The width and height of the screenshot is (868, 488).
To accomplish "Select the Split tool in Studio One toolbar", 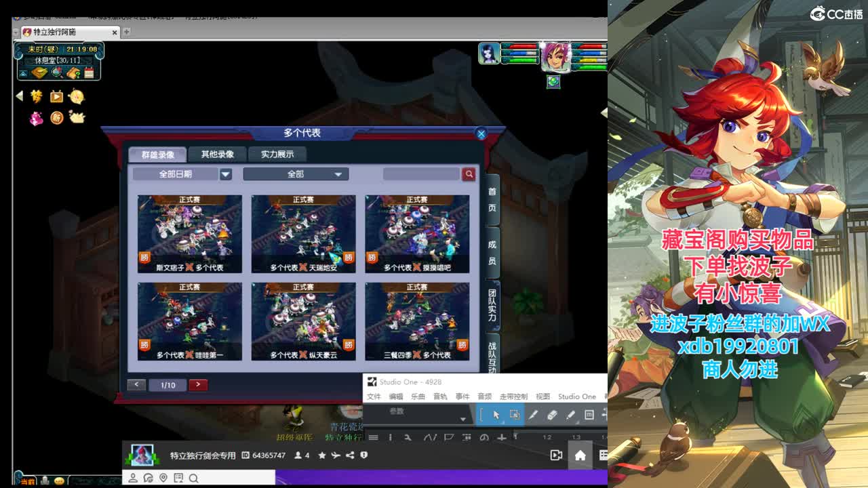I will point(534,413).
